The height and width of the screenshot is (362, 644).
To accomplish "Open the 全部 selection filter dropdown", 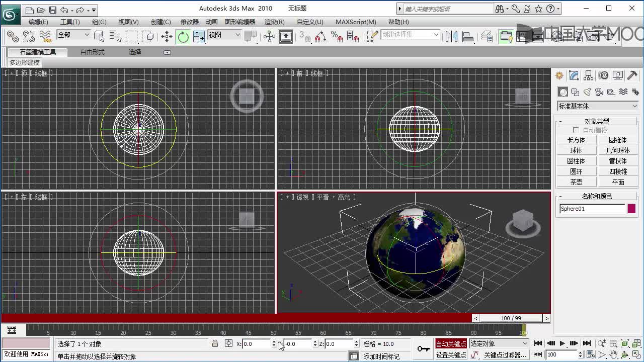I will pos(73,35).
